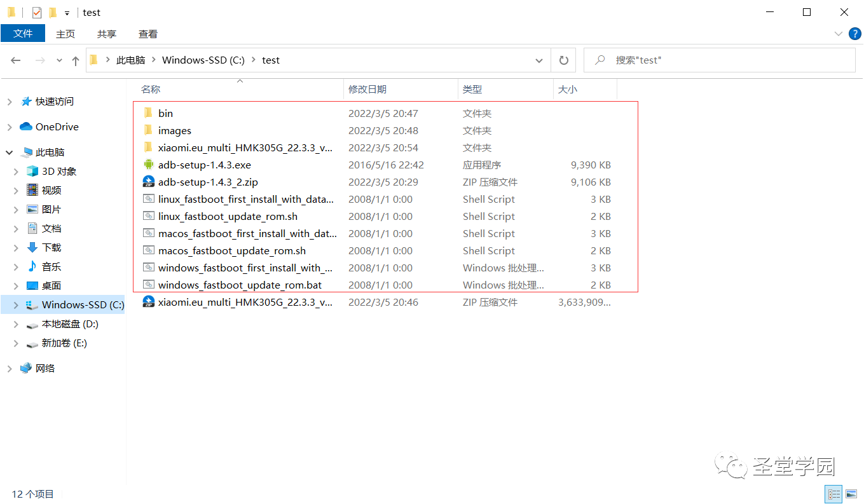Go up one folder level
Screen dimensions: 864x504
(76, 60)
